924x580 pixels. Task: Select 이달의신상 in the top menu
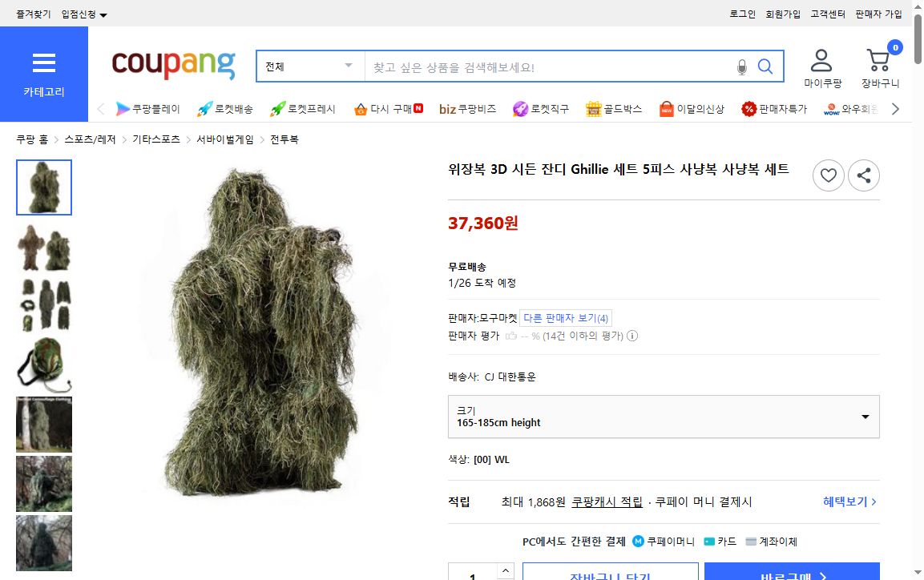pos(692,108)
